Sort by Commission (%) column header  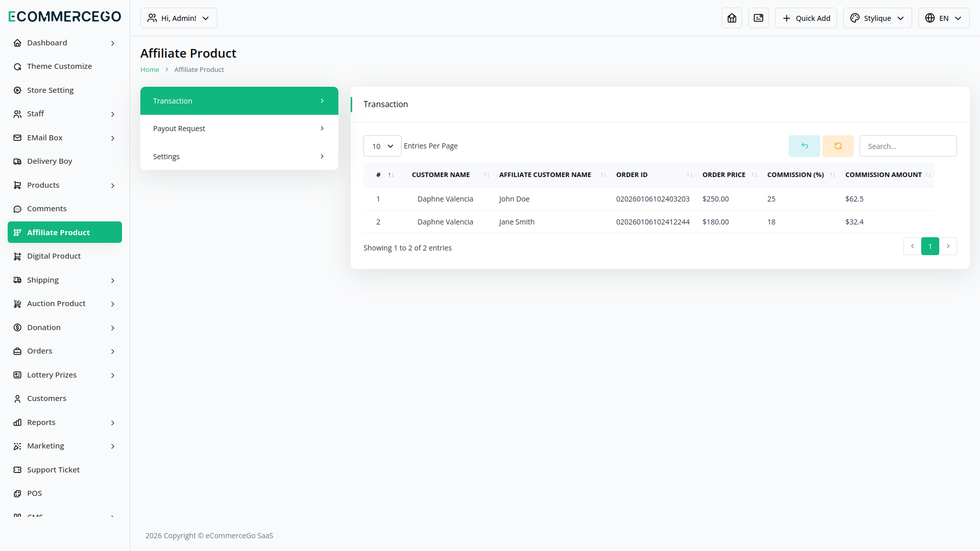click(x=801, y=175)
